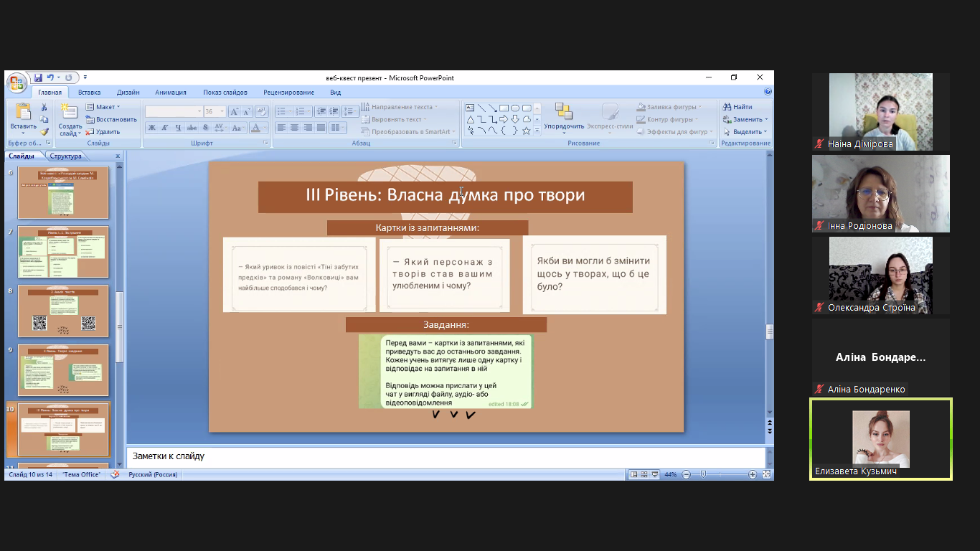This screenshot has width=980, height=551.
Task: Toggle underline (Ч) formatting
Action: (x=178, y=128)
